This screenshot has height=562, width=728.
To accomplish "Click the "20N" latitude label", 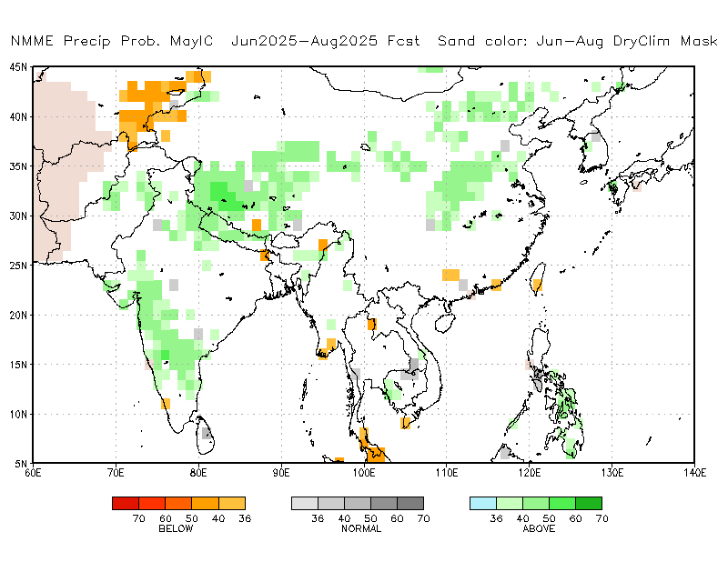I will [18, 316].
